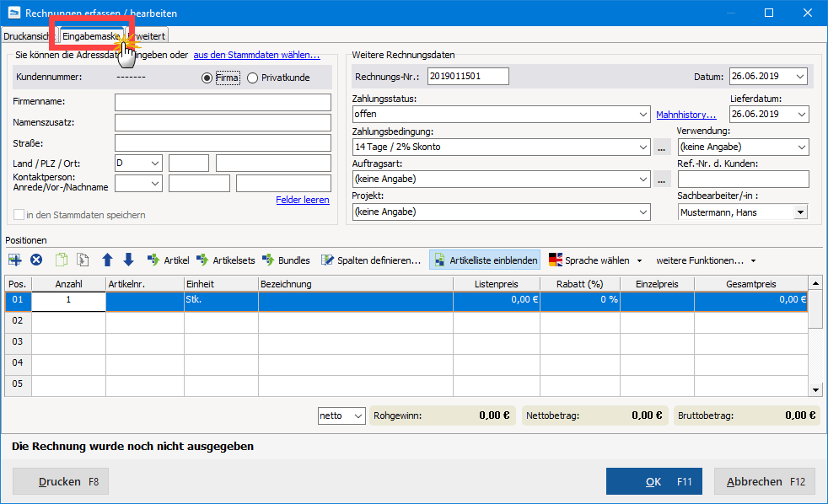Screen dimensions: 828x504
Task: Open the Mahnhistory link
Action: tap(686, 115)
